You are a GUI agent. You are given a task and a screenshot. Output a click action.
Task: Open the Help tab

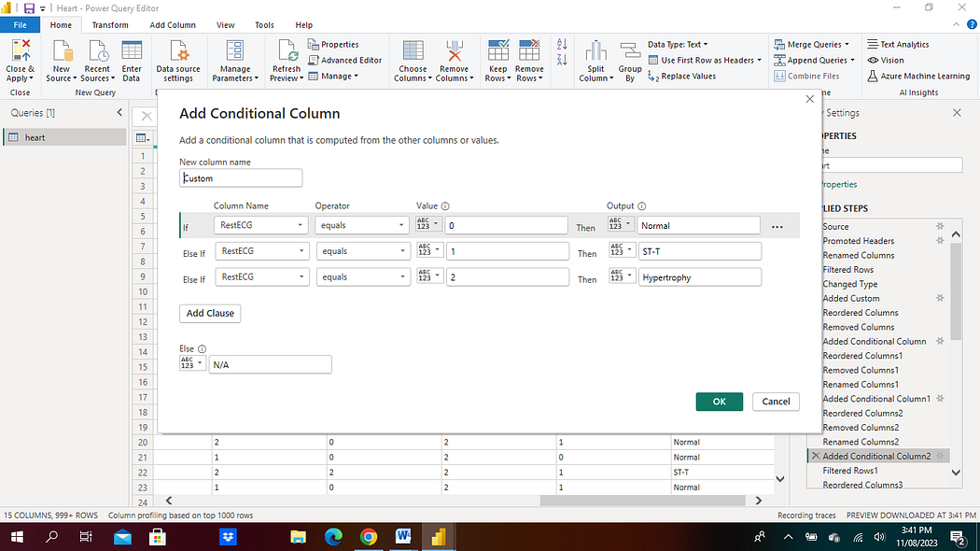point(303,25)
